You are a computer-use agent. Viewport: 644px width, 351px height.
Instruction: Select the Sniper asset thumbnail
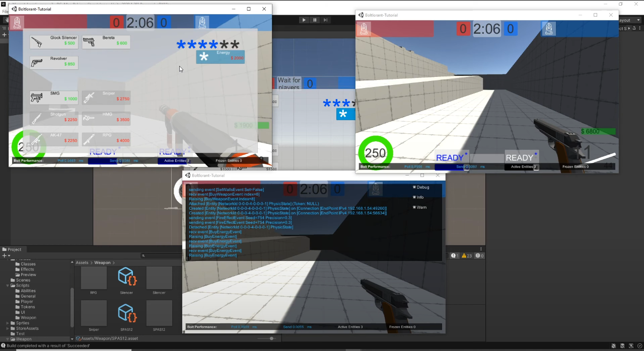94,313
